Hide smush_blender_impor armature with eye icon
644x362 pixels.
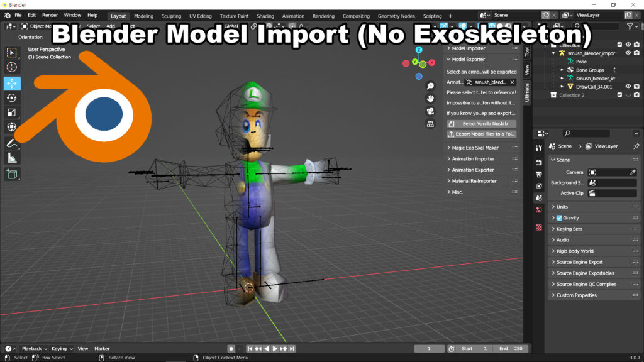(x=628, y=53)
